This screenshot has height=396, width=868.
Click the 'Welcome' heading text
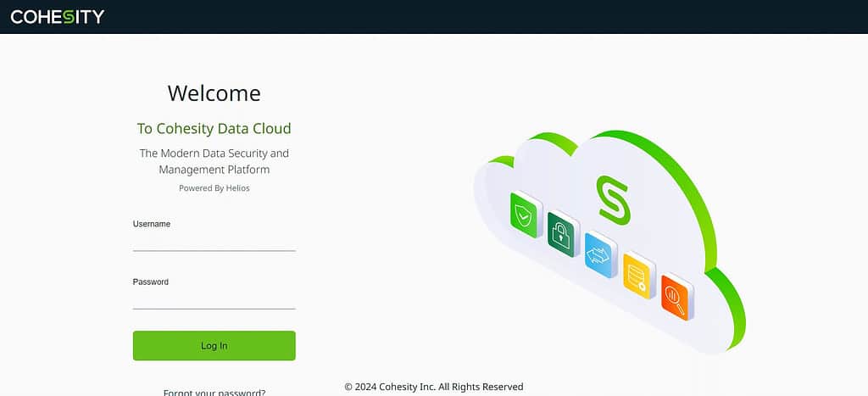pos(214,93)
